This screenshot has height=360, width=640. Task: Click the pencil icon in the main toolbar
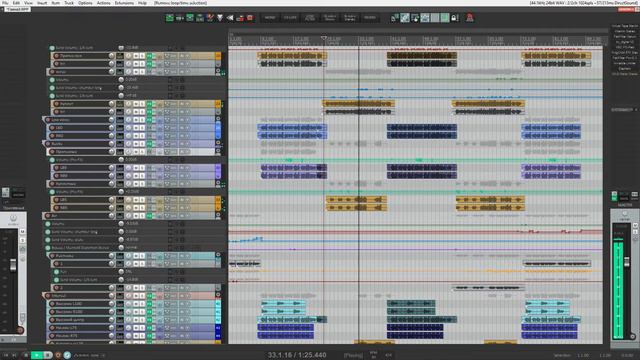[x=210, y=18]
